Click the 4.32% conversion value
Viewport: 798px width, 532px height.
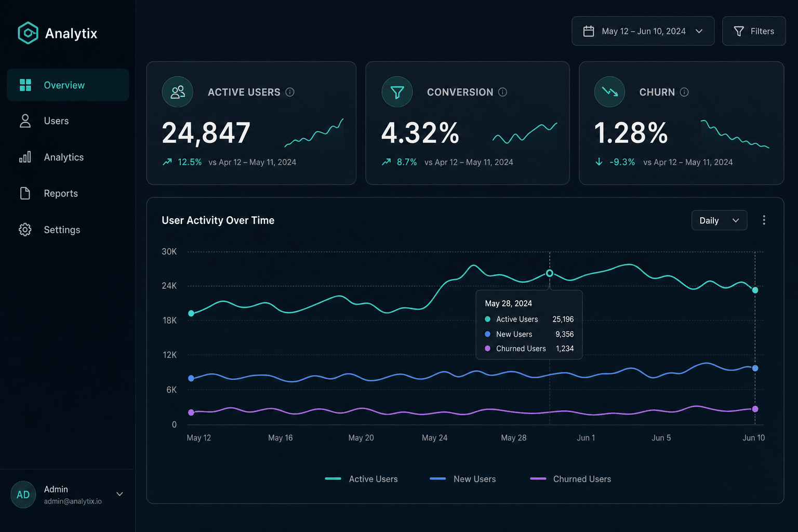420,133
